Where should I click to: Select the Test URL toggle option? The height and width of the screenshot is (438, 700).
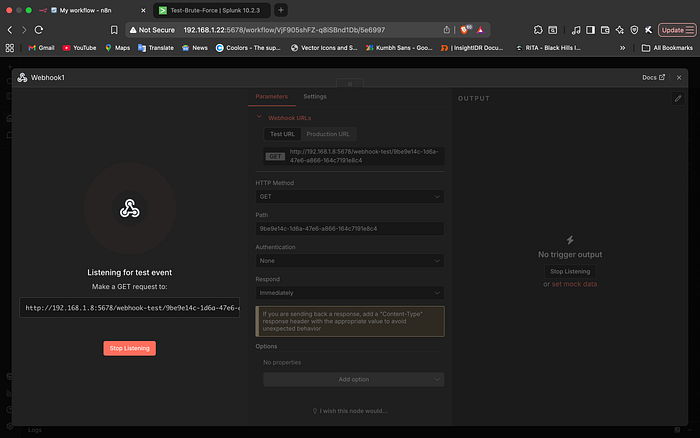click(x=282, y=134)
